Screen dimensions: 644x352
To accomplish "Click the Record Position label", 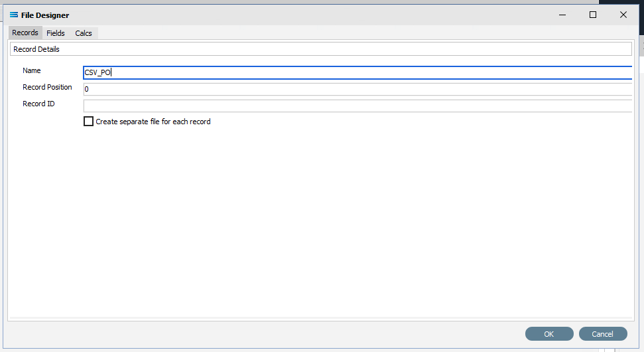I will (47, 87).
